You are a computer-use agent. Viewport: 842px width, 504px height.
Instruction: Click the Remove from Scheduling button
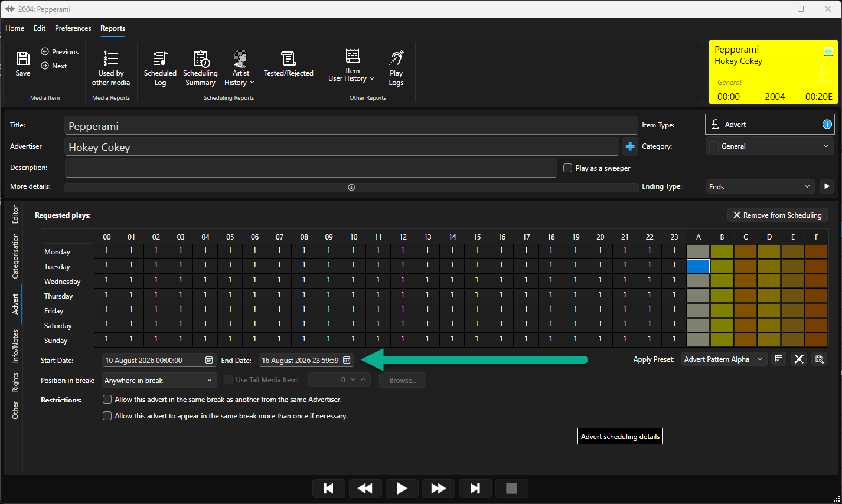(777, 215)
